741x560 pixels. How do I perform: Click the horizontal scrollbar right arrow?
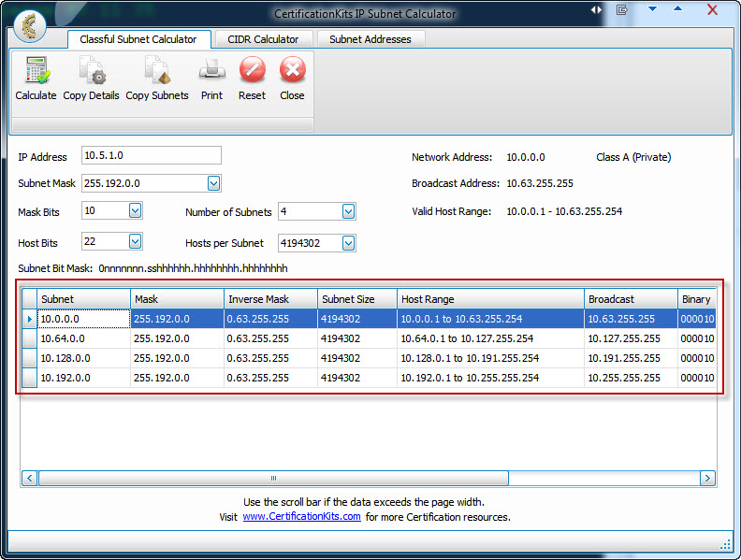pos(707,479)
